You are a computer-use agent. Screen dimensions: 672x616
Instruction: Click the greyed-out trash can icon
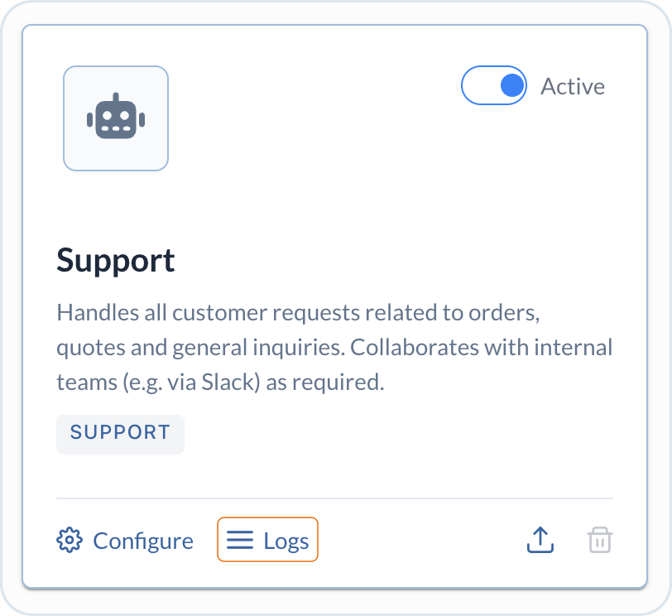(x=599, y=540)
